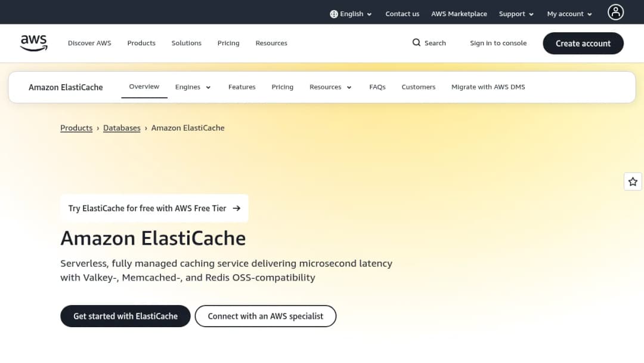Click the Amazon ElastiCache subnav title

(x=66, y=87)
